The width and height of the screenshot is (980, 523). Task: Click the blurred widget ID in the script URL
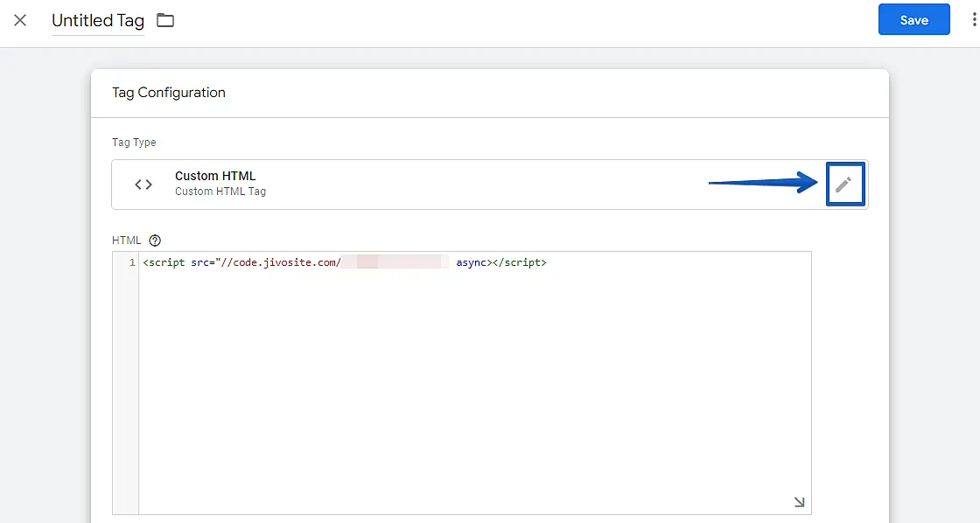394,262
